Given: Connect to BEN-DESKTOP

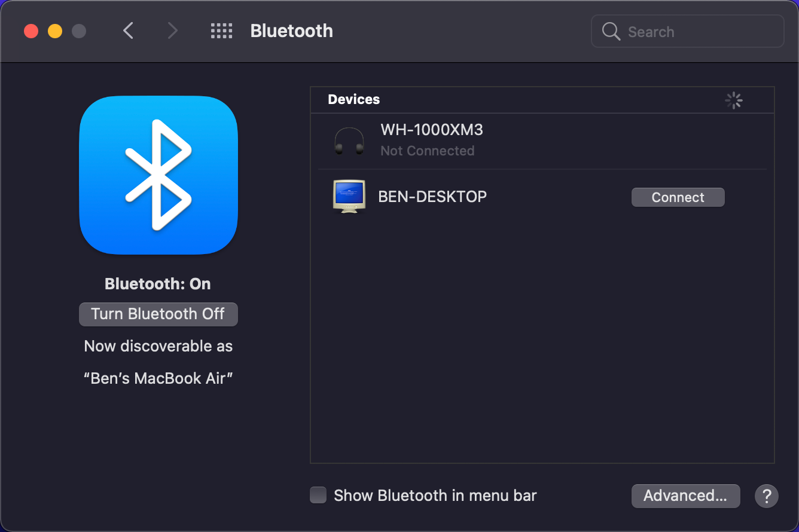Looking at the screenshot, I should click(x=678, y=197).
